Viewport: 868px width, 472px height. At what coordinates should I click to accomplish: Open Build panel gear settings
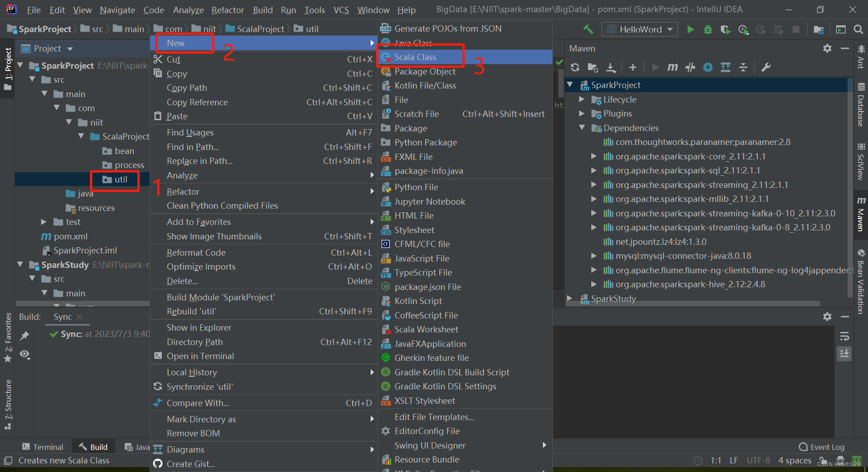click(x=827, y=317)
